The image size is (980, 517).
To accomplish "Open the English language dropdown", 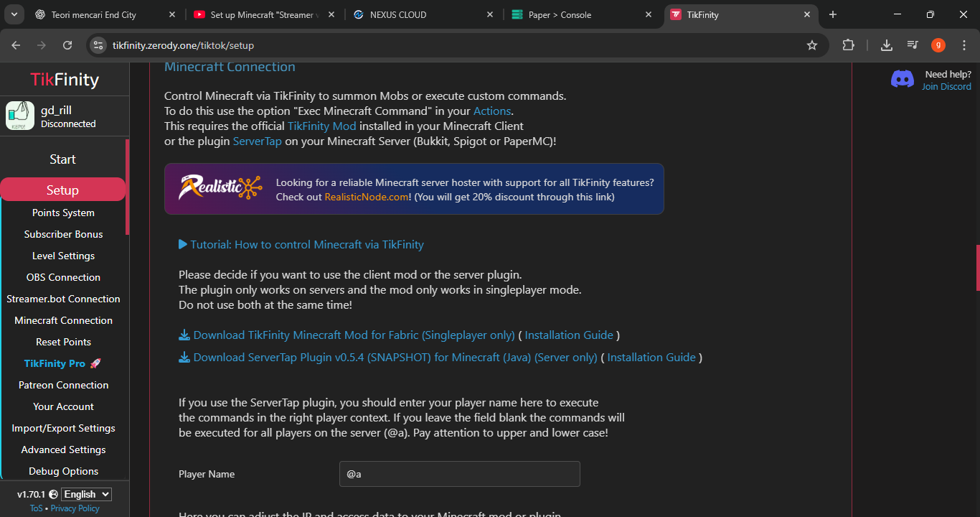I will point(86,494).
